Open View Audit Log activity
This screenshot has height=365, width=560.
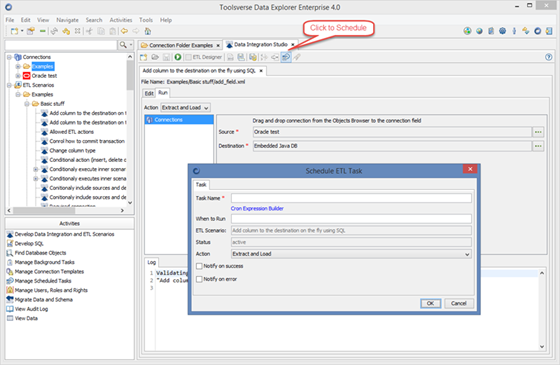[31, 309]
